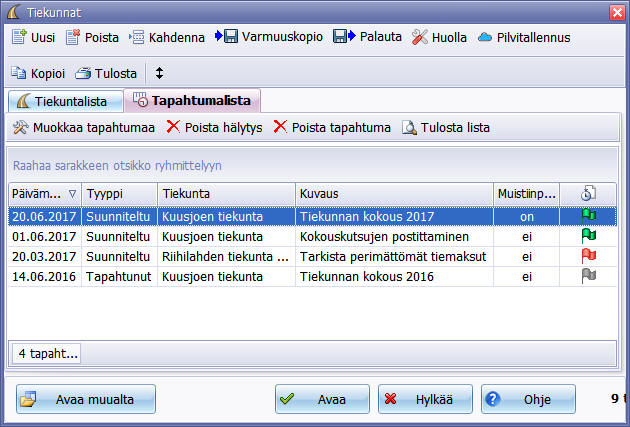This screenshot has height=427, width=630.
Task: Sort by the Päiväm... column header
Action: 45,194
